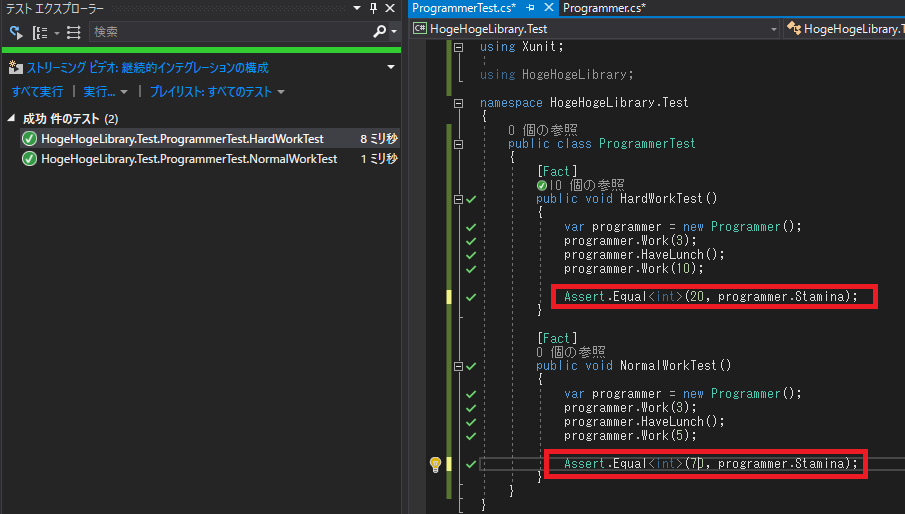Open the search filter dropdown arrow
Viewport: 905px width, 514px height.
pyautogui.click(x=394, y=32)
